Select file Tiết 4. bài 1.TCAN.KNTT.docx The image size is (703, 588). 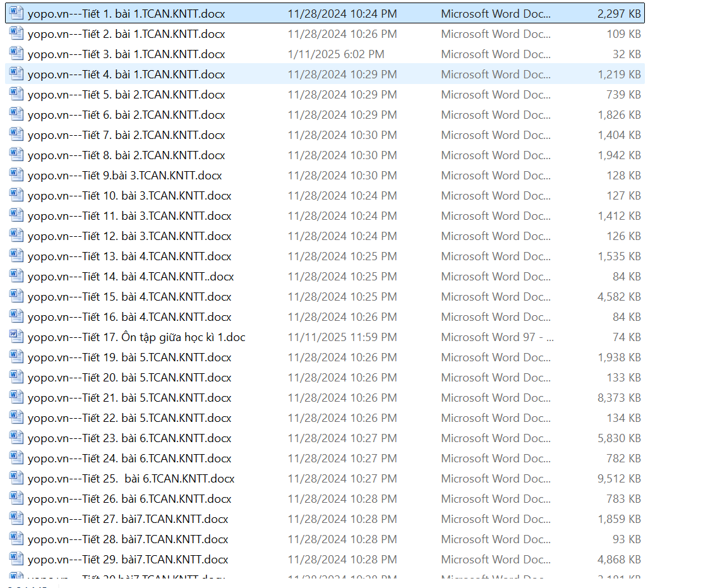(126, 75)
